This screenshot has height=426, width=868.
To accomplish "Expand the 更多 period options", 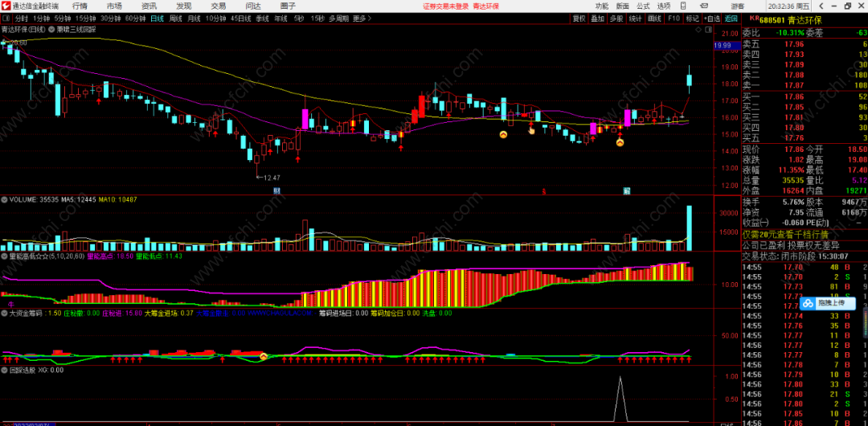I will pos(362,18).
